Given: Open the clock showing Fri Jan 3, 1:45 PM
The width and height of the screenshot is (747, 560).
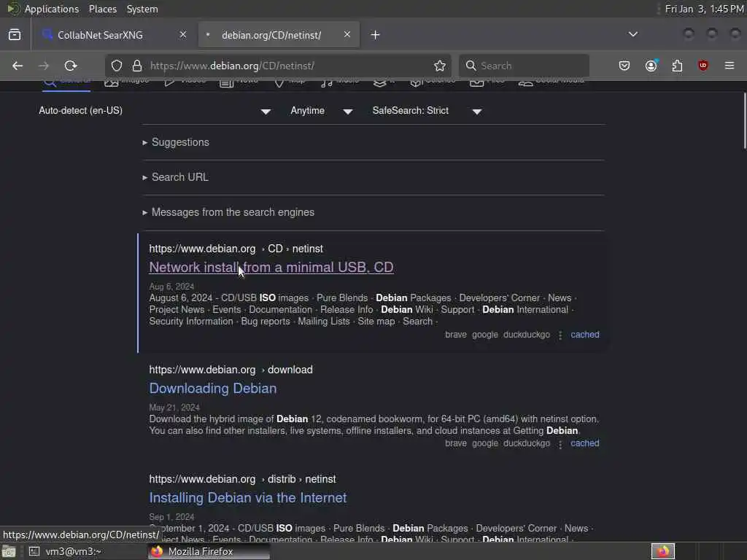Looking at the screenshot, I should tap(705, 9).
